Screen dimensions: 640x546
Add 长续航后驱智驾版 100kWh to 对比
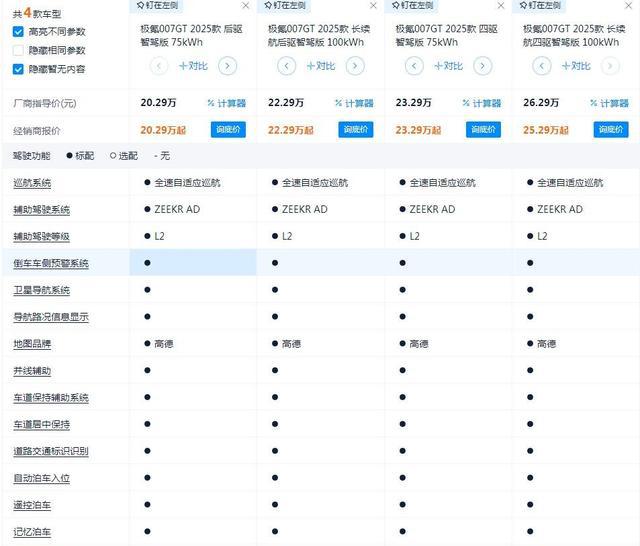click(x=321, y=66)
